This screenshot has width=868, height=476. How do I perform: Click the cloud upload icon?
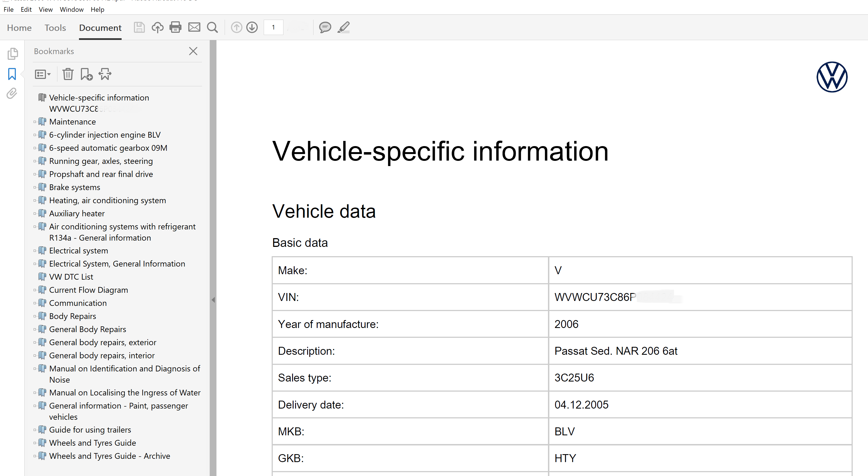pos(157,27)
